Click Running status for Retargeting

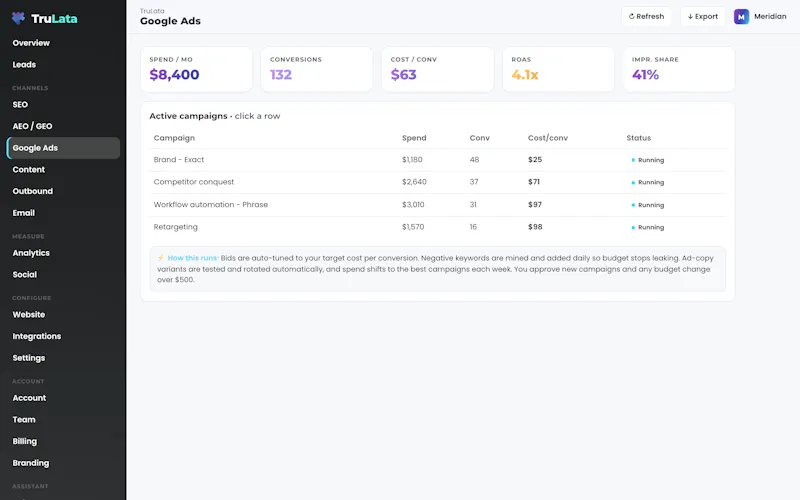tap(647, 228)
